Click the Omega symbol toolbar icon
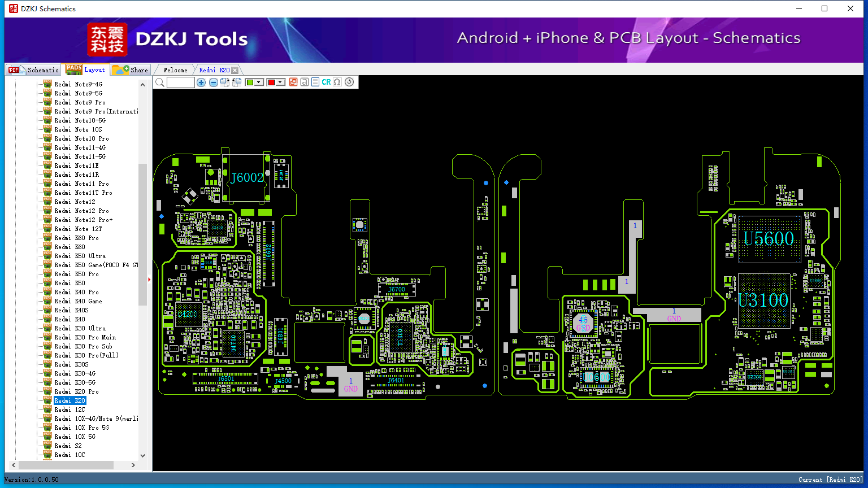868x488 pixels. (x=337, y=82)
